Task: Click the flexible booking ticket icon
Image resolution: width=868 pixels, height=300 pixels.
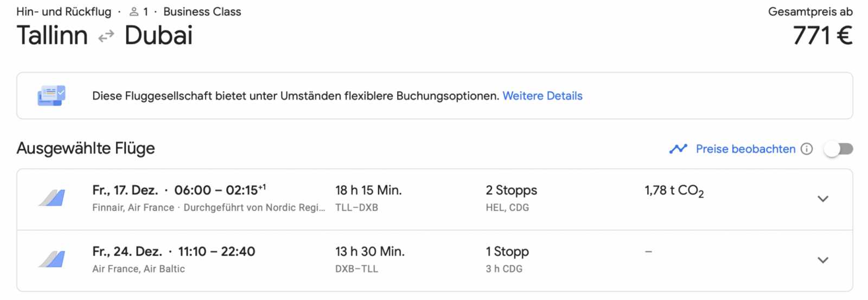Action: (52, 95)
